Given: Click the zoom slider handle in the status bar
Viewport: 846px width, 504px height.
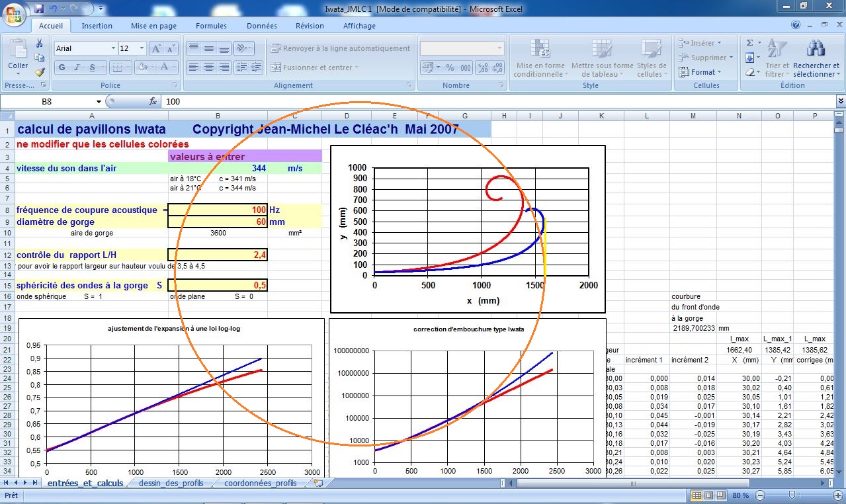Looking at the screenshot, I should click(x=792, y=495).
